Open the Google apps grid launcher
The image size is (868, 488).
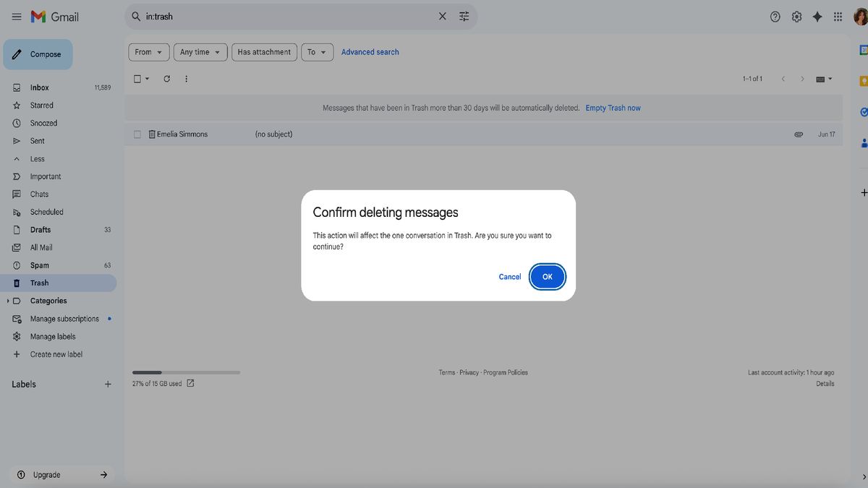click(x=838, y=16)
